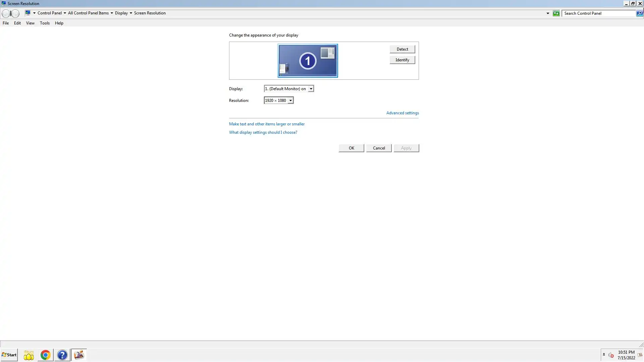Open the View menu

30,23
